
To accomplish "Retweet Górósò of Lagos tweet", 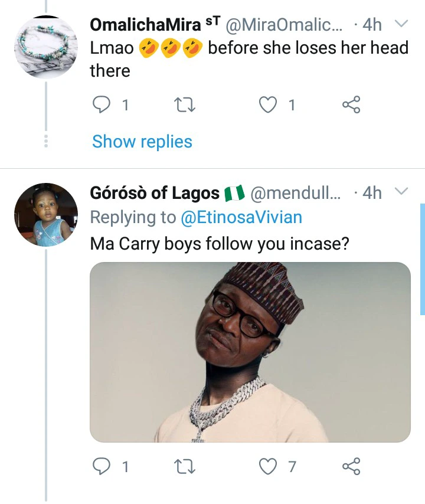I will tap(185, 467).
